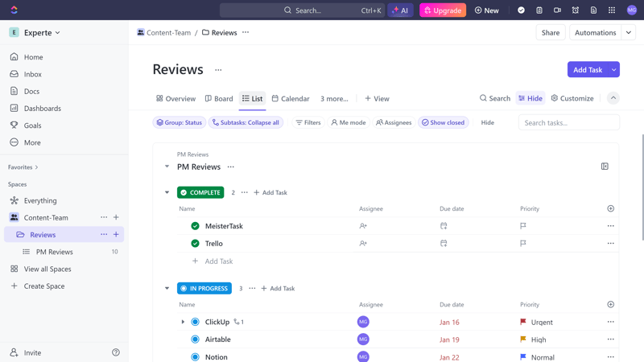Open the new doc icon in top bar
644x362 pixels.
(593, 10)
